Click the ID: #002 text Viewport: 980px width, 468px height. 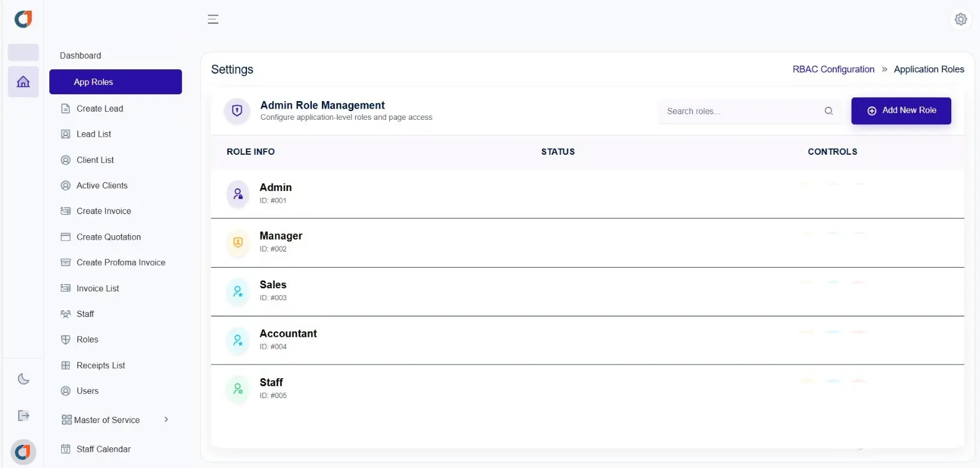(273, 249)
